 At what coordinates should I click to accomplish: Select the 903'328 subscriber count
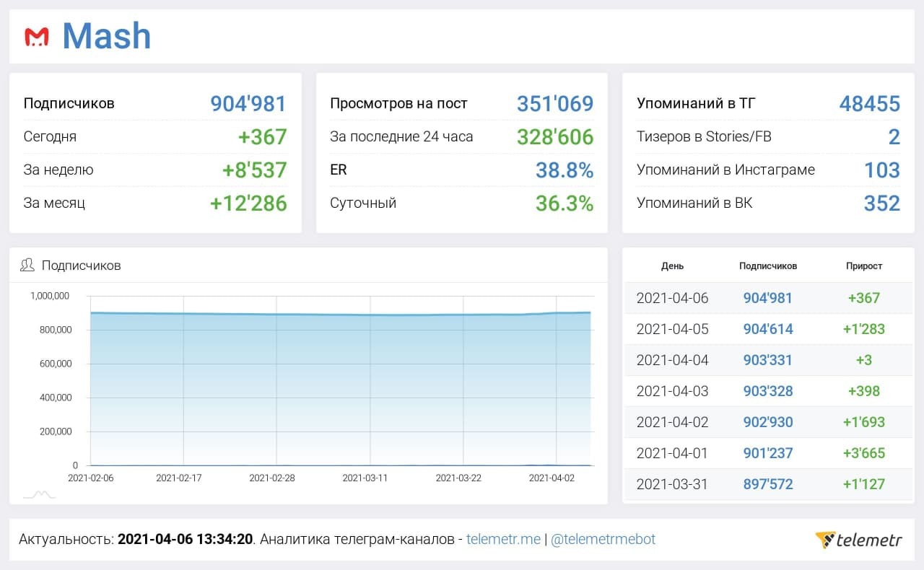coord(768,391)
